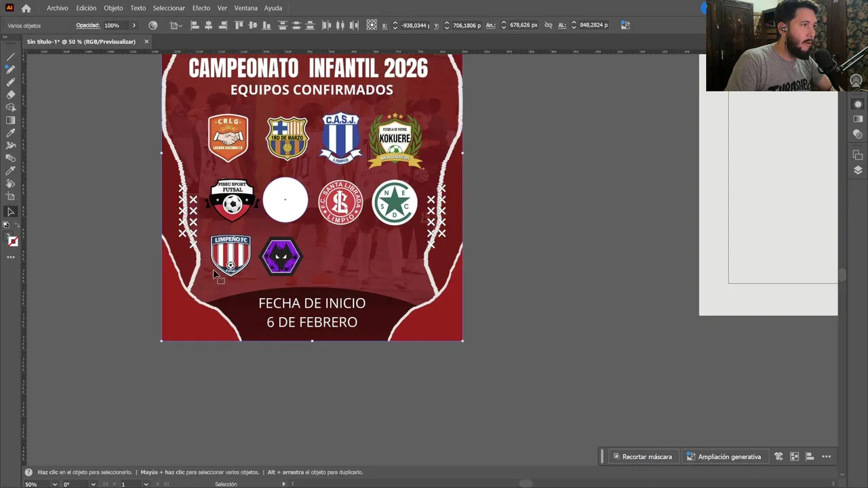
Task: Open the Seleccionar menu
Action: coord(169,8)
